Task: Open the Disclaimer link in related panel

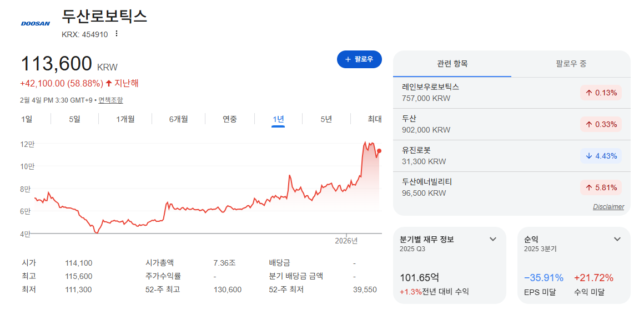Action: (x=608, y=207)
